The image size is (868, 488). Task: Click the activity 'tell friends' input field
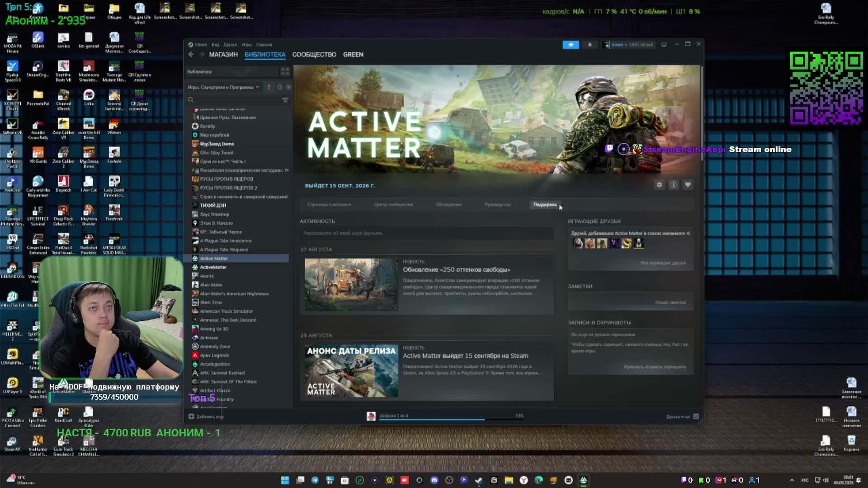(427, 233)
